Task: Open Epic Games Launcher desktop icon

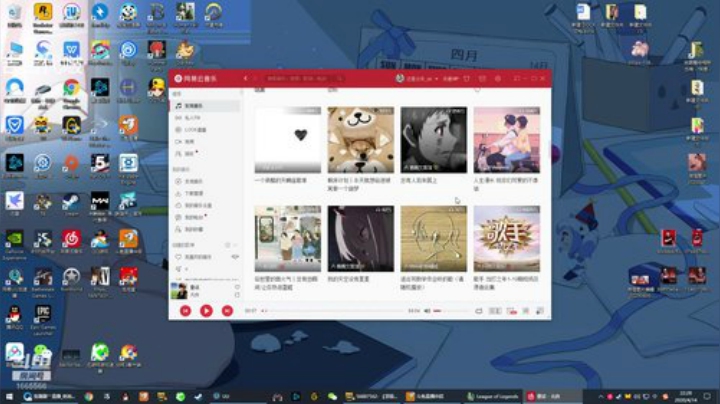Action: [x=43, y=320]
